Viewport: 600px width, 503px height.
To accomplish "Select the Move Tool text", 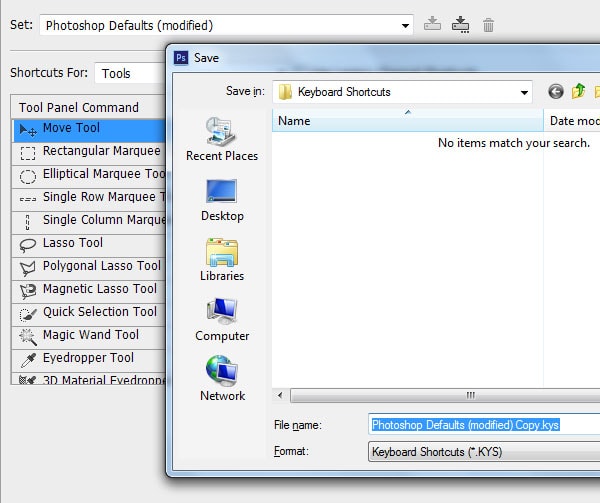I will pos(71,128).
